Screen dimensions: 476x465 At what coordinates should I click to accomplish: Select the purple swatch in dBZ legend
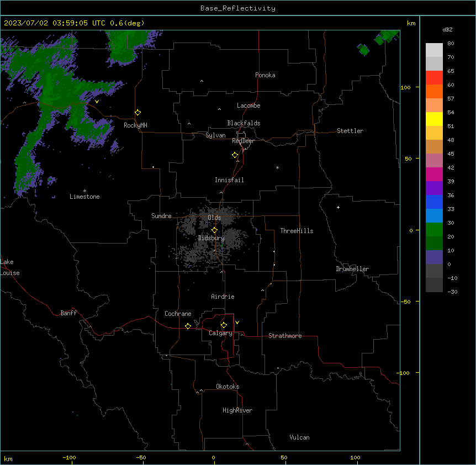[434, 188]
